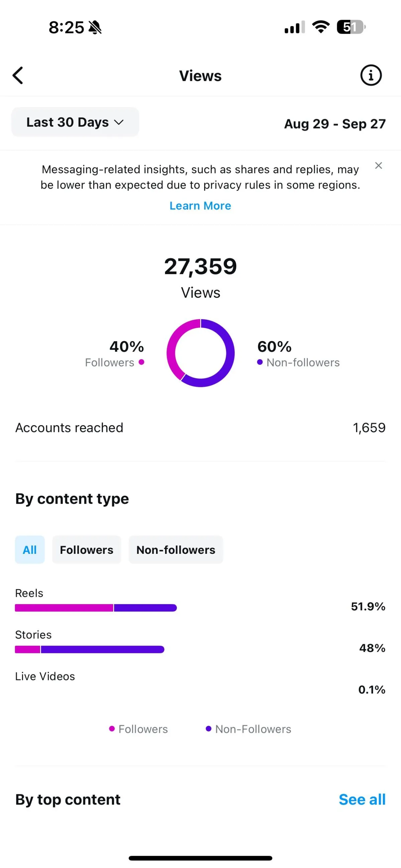401x868 pixels.
Task: Tap the pink Followers dot beside 40%
Action: tap(142, 362)
